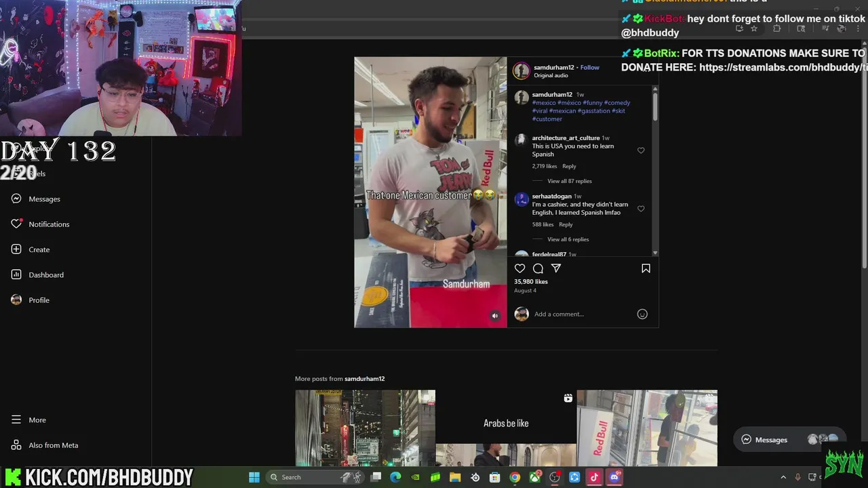Click the comments panel scrollbar
Viewport: 868px width, 488px height.
point(655,107)
